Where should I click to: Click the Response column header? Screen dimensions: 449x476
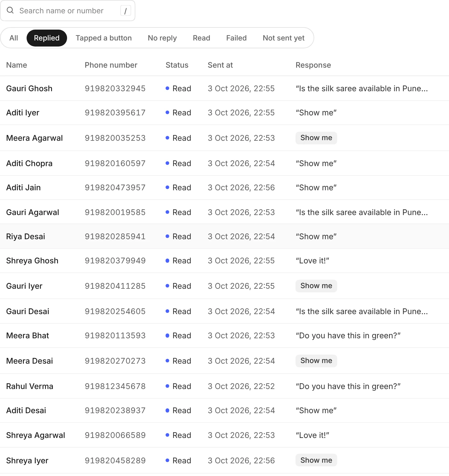[313, 65]
